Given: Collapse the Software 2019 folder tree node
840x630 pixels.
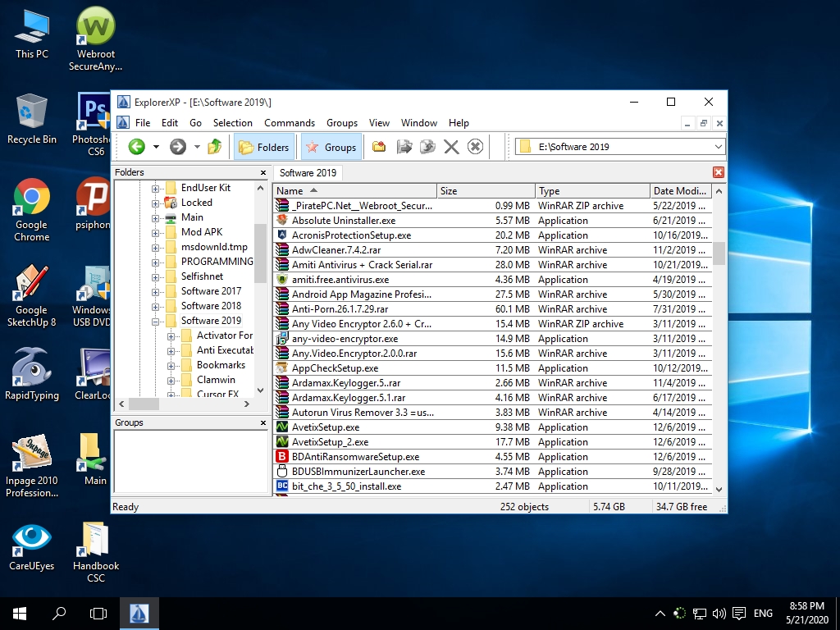Looking at the screenshot, I should (156, 320).
